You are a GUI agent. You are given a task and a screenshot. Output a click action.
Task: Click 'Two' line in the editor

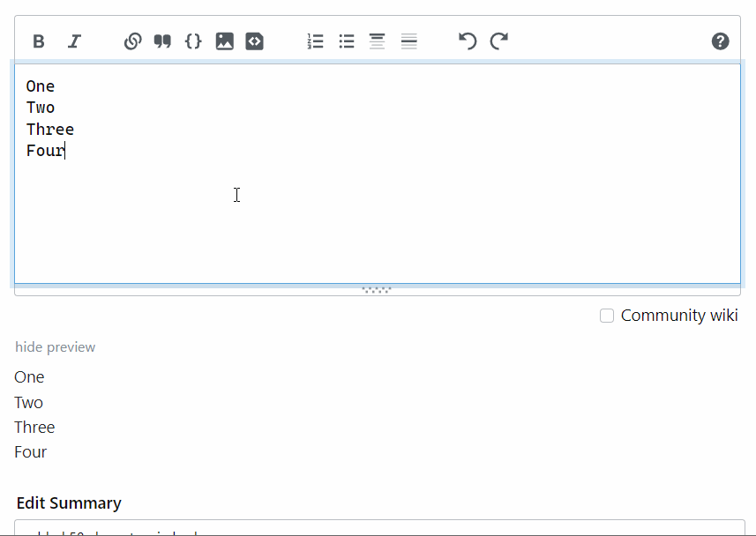pos(41,108)
